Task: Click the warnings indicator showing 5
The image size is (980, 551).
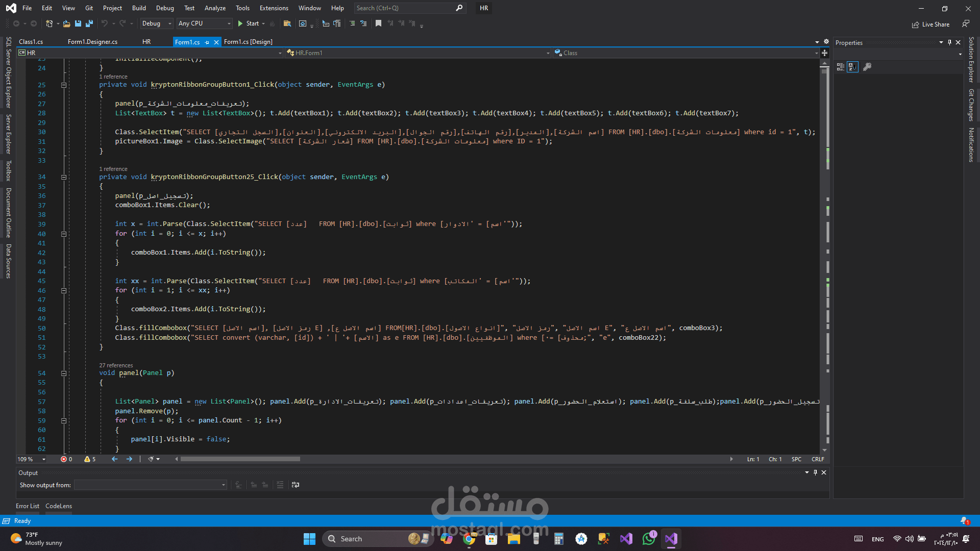Action: (90, 459)
